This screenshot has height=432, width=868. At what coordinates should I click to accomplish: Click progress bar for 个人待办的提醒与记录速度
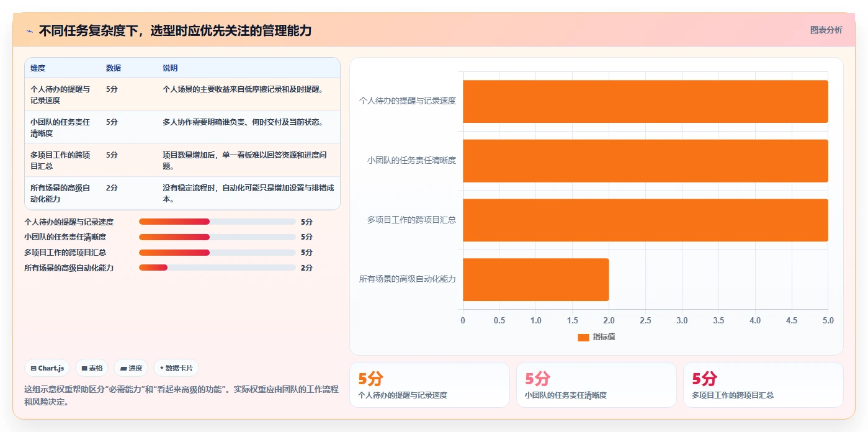(217, 222)
